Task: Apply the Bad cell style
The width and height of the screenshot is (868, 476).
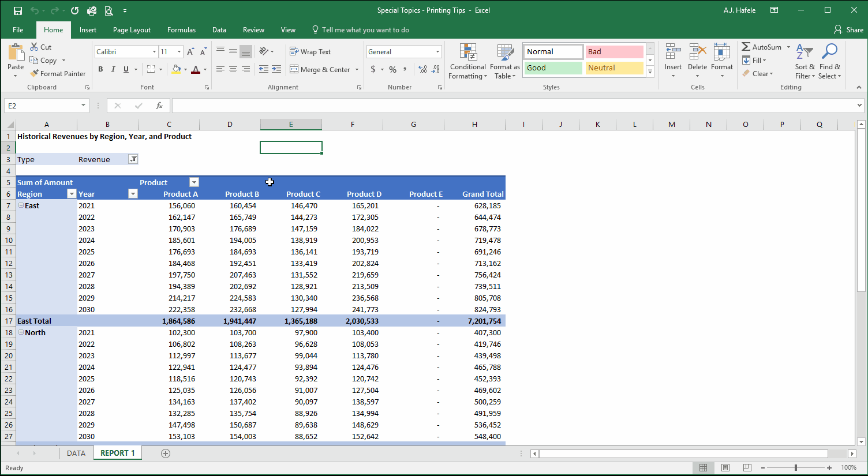Action: (614, 52)
